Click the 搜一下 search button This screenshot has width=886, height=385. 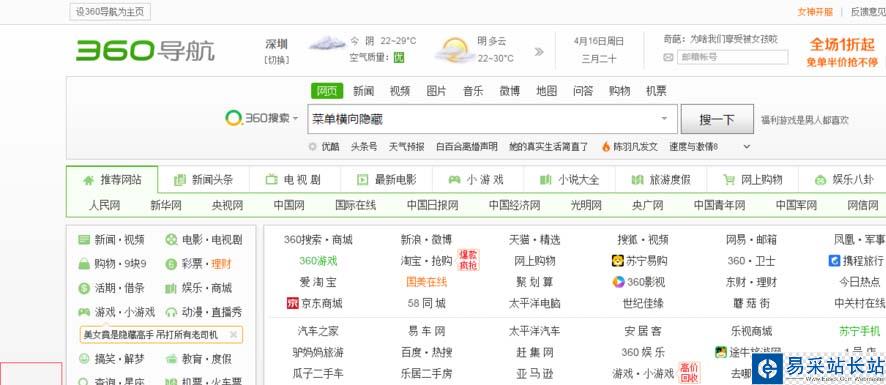click(x=717, y=119)
